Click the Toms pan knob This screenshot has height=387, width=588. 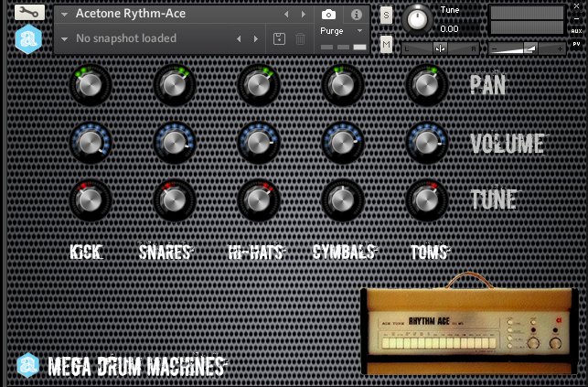(x=427, y=85)
